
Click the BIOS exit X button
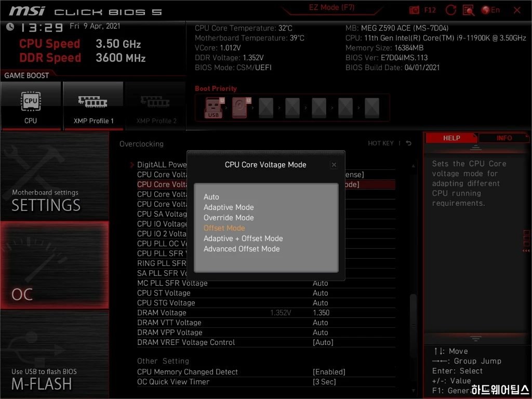(517, 10)
